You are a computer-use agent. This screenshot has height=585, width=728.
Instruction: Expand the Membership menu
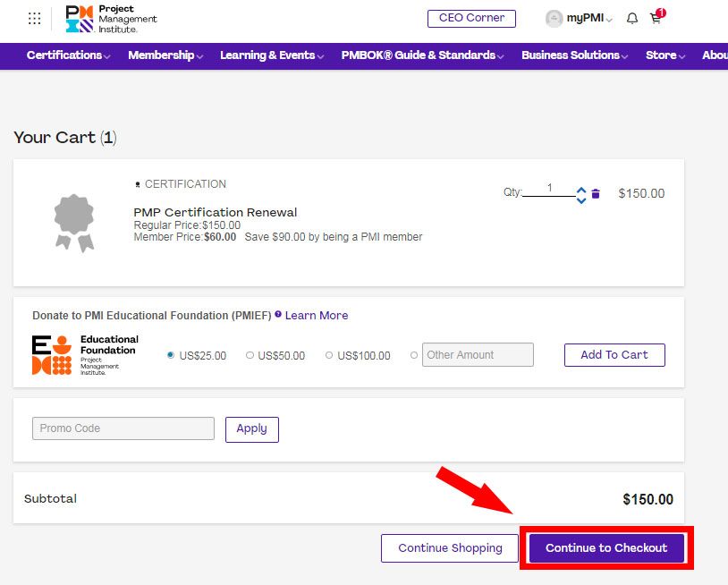pos(165,55)
